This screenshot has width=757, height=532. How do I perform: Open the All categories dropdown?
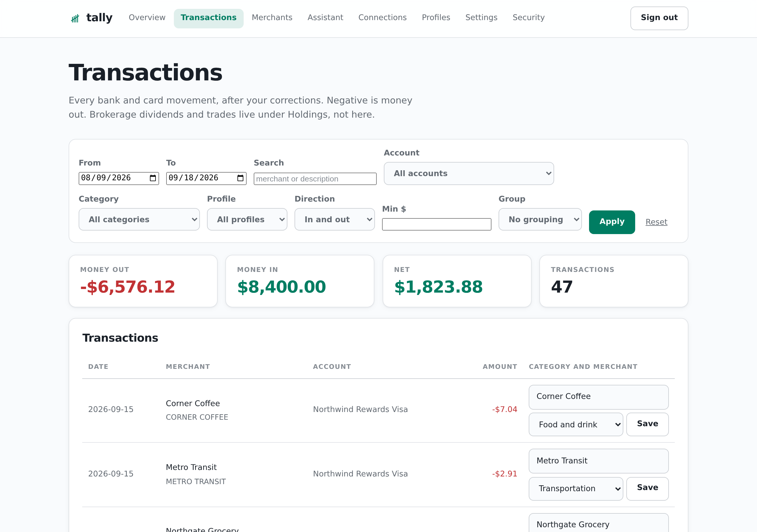pos(139,220)
